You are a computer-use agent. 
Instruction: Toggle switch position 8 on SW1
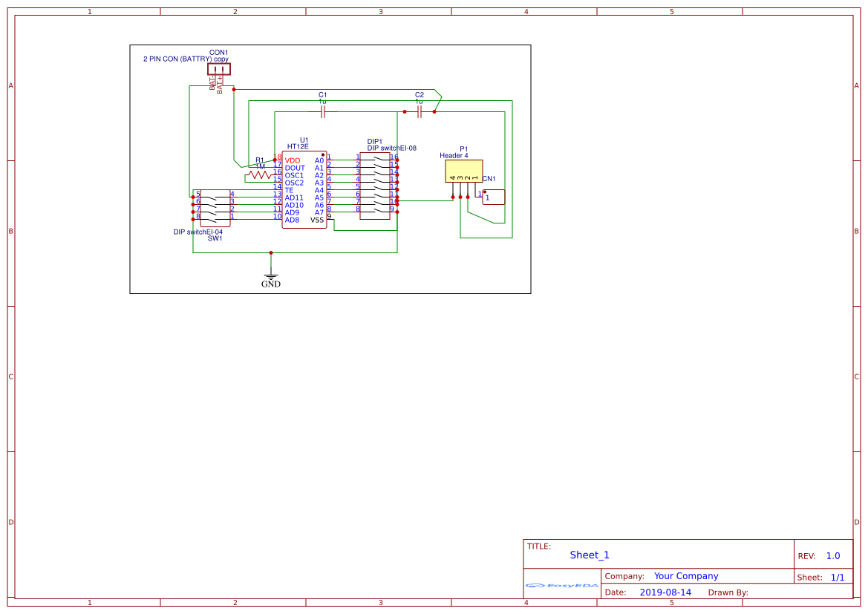click(x=214, y=218)
